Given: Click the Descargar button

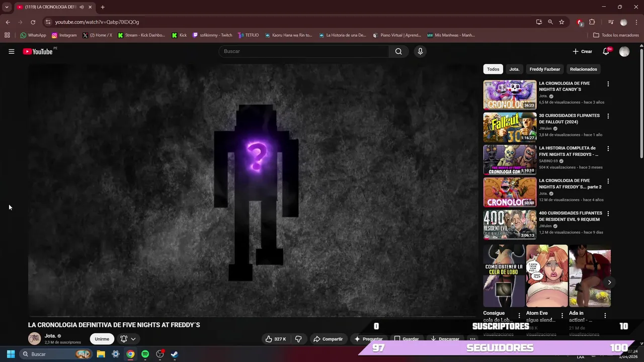Looking at the screenshot, I should click(445, 339).
